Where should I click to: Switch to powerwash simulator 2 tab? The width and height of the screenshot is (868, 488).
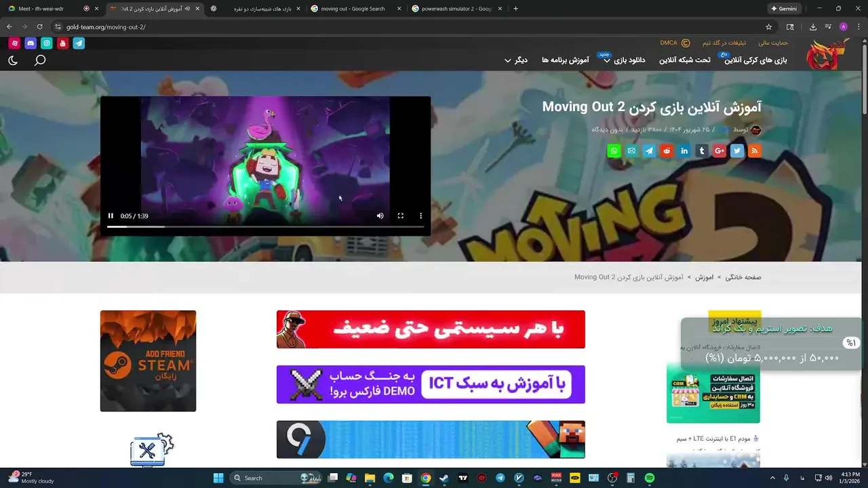[458, 9]
